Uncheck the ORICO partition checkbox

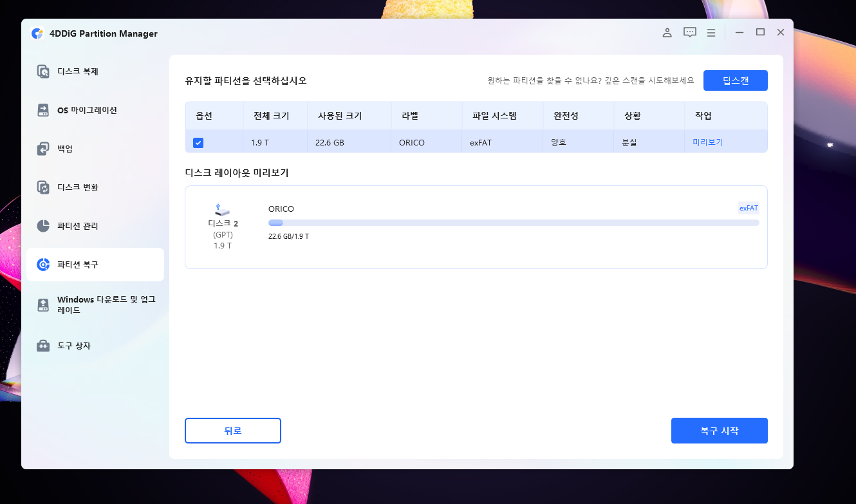pos(198,143)
